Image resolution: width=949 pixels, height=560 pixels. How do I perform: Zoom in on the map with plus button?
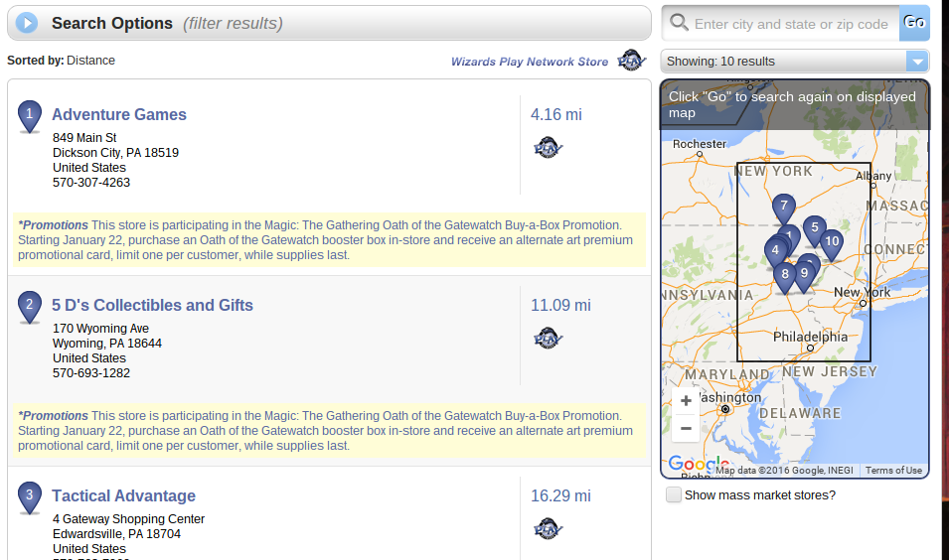[686, 400]
